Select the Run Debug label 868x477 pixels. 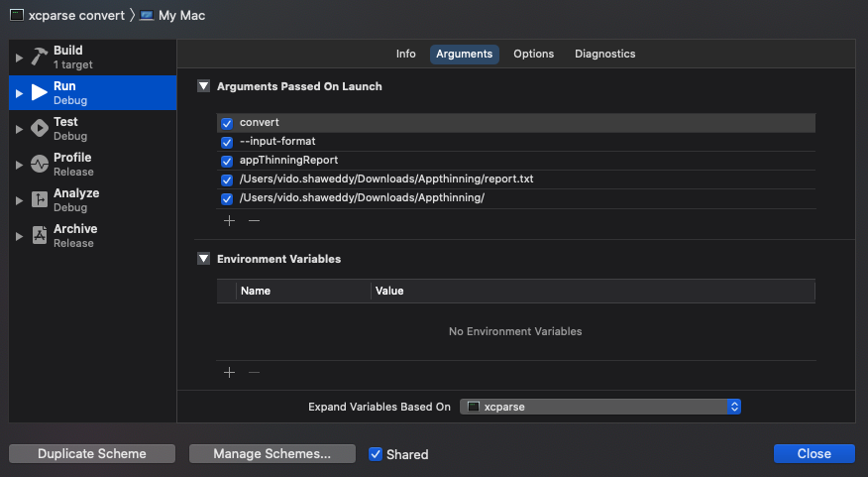[x=70, y=92]
